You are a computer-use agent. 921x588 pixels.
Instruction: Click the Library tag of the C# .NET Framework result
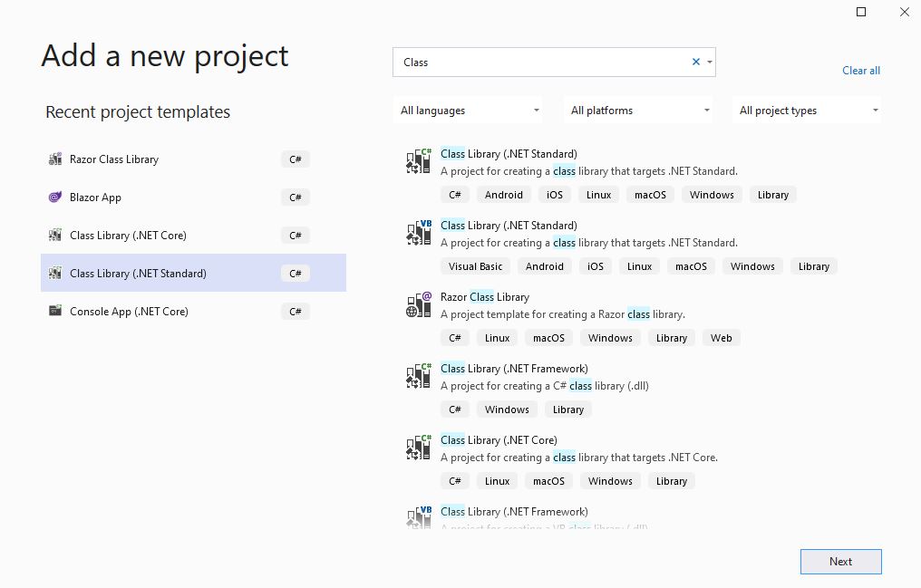click(568, 410)
